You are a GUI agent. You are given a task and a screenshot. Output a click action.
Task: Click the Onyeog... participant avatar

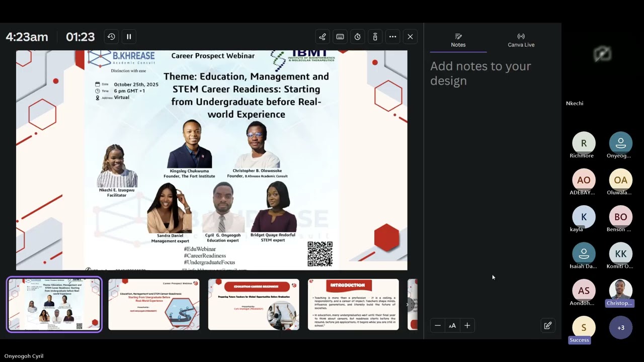[621, 143]
